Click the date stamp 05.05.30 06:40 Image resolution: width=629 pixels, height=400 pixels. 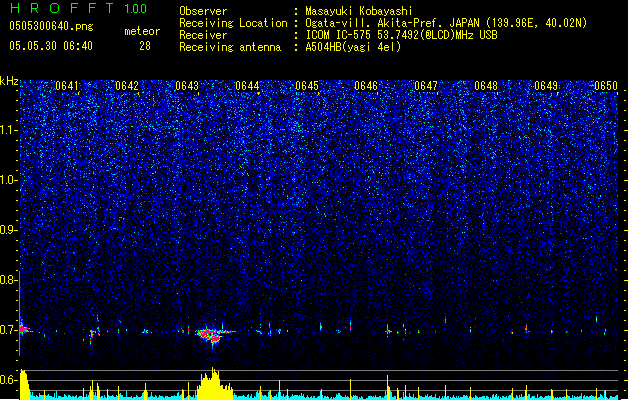pos(51,46)
